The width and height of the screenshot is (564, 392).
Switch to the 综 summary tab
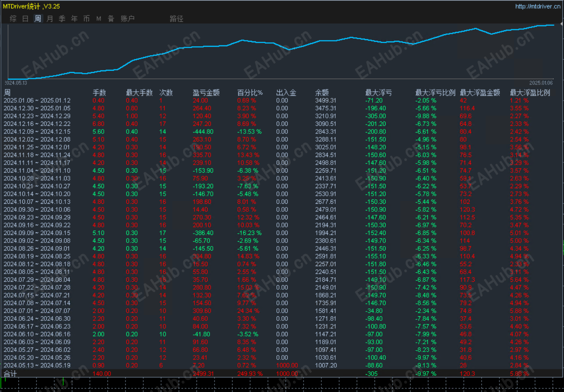(13, 19)
